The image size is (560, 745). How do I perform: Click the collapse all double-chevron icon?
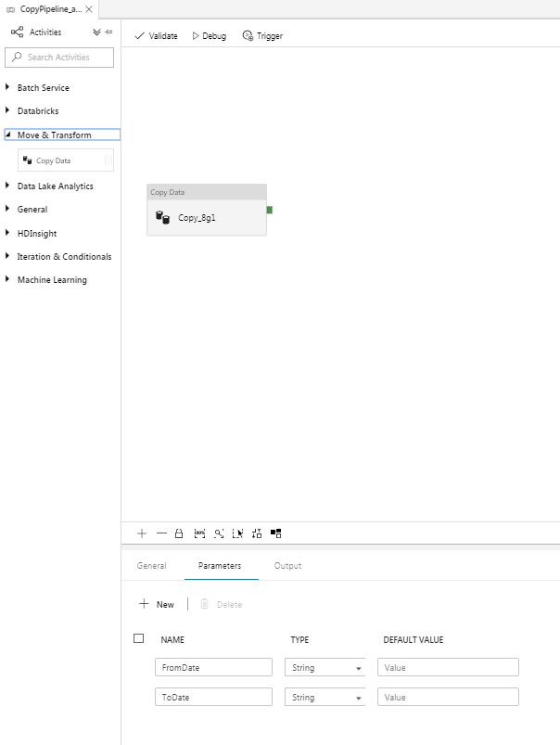(96, 32)
